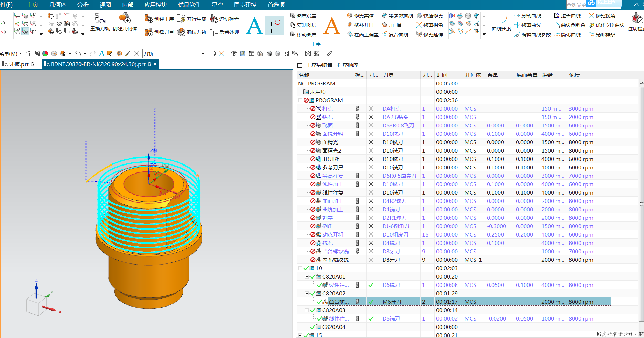Open the 应用模块 ribbon tab

pyautogui.click(x=156, y=5)
